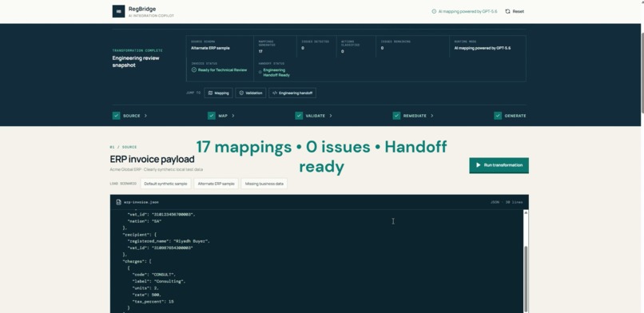Image resolution: width=644 pixels, height=313 pixels.
Task: Go to the REMEDIATE step label
Action: click(415, 116)
